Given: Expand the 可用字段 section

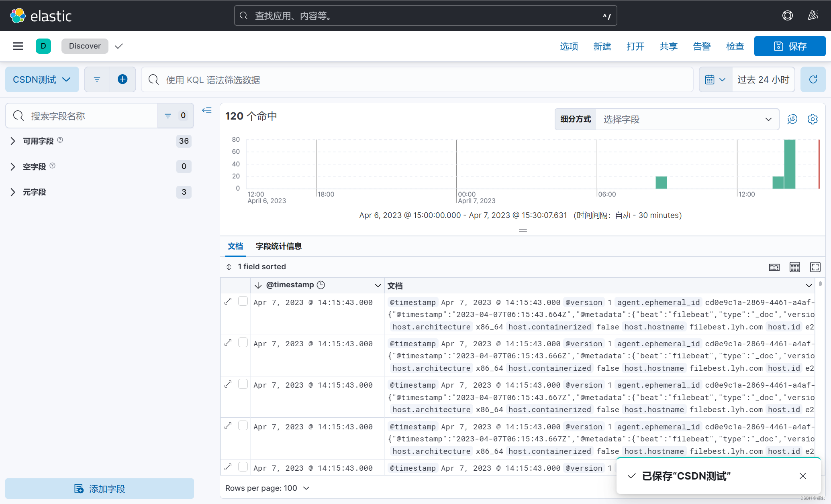Looking at the screenshot, I should 13,141.
